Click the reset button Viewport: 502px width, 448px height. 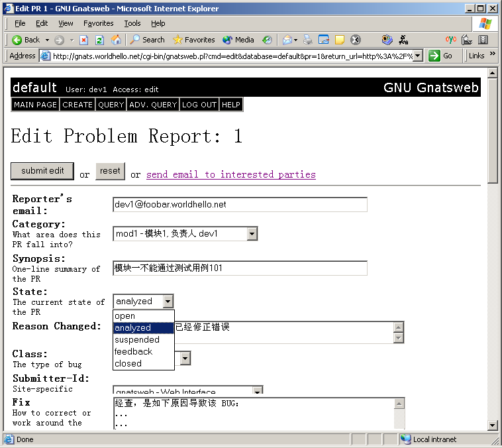click(x=110, y=171)
